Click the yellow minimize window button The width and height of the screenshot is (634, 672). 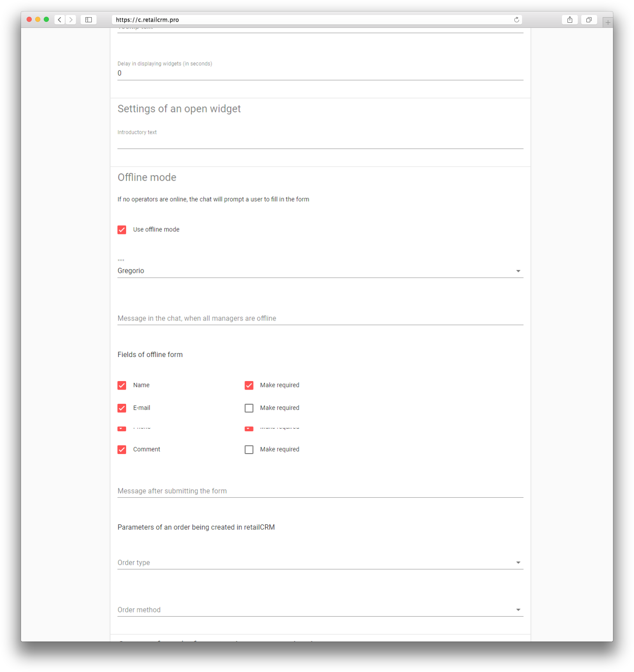coord(38,19)
